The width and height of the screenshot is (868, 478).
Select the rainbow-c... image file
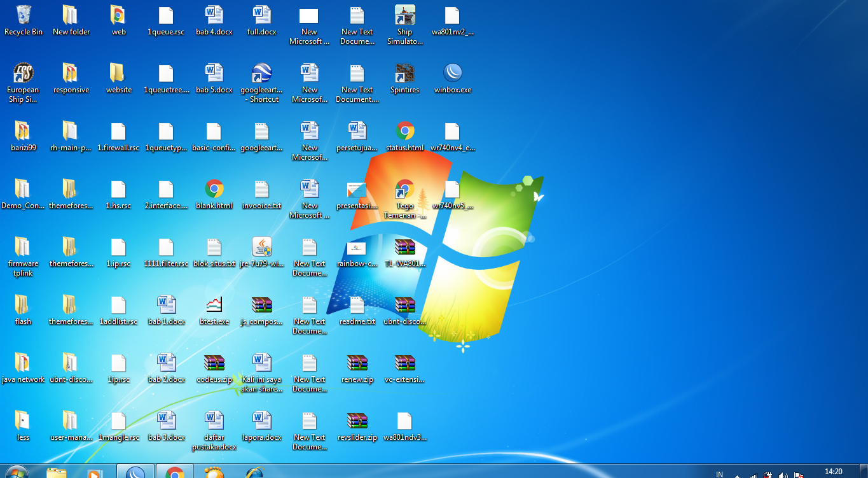(357, 247)
